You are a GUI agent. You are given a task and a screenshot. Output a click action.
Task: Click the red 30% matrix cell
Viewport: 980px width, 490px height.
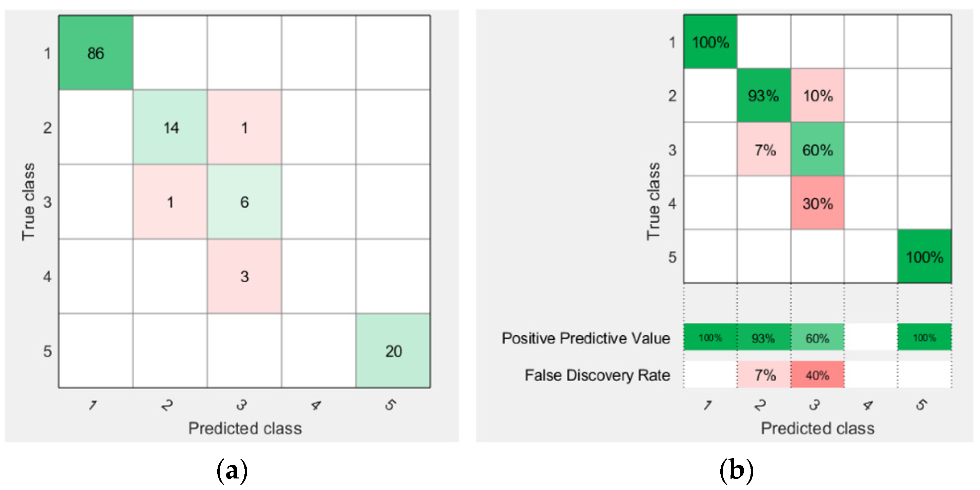[x=818, y=203]
